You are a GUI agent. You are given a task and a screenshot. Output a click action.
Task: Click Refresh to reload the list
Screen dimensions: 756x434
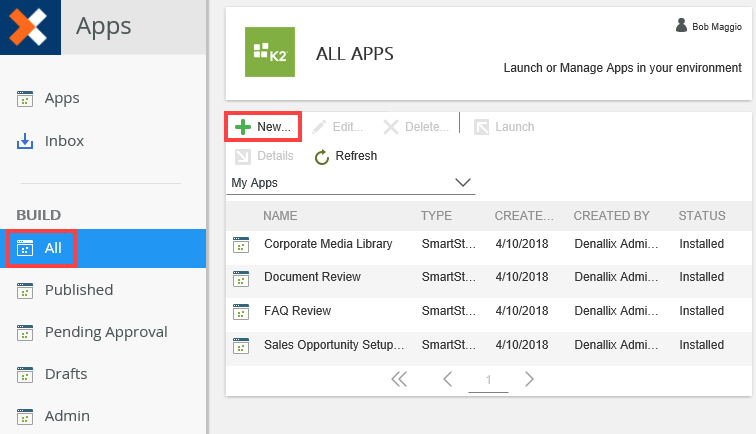(346, 156)
